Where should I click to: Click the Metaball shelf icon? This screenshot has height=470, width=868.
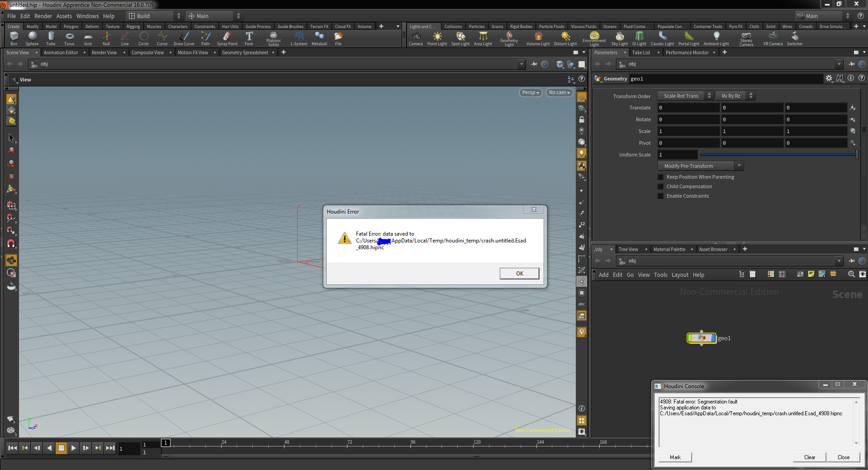coord(319,38)
